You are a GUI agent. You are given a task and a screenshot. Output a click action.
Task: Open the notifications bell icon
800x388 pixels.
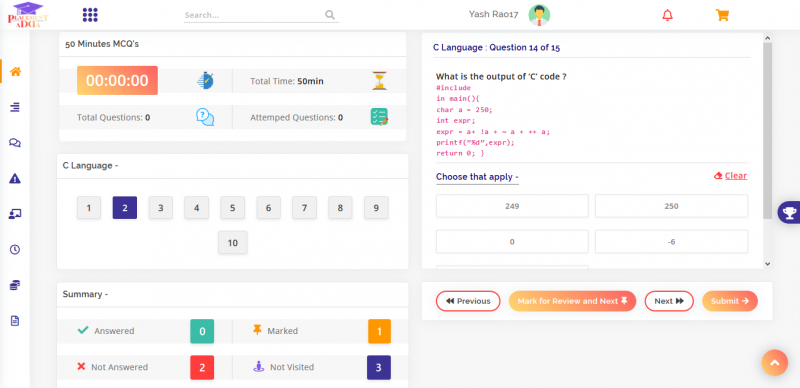(x=667, y=15)
